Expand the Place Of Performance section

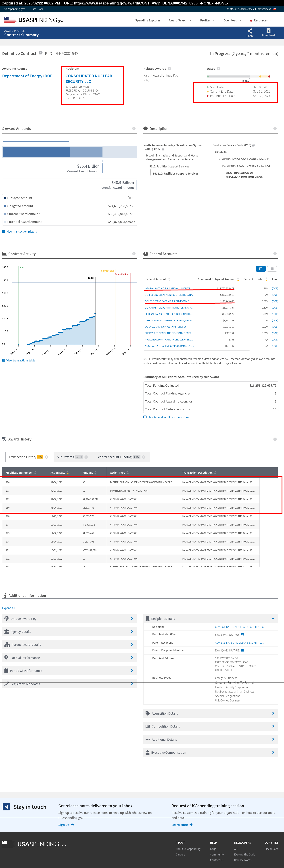tap(69, 658)
